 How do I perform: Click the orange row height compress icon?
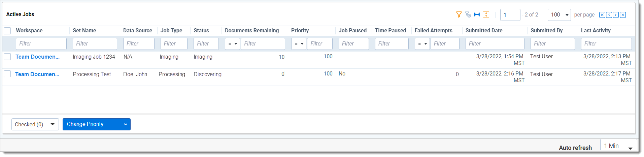click(x=486, y=14)
